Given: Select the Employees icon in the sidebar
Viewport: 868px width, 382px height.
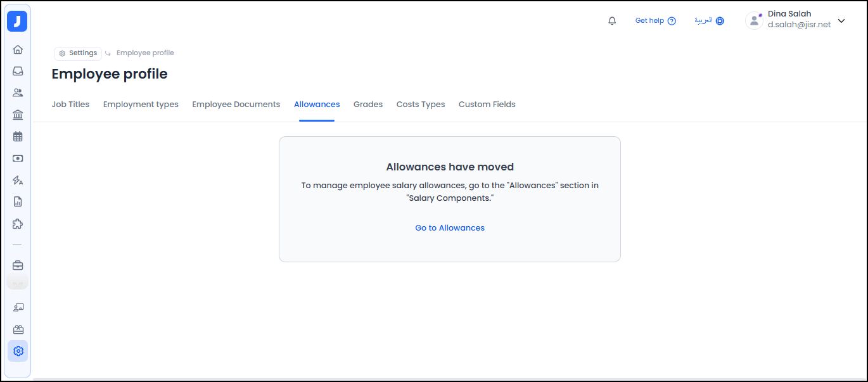Looking at the screenshot, I should [17, 92].
